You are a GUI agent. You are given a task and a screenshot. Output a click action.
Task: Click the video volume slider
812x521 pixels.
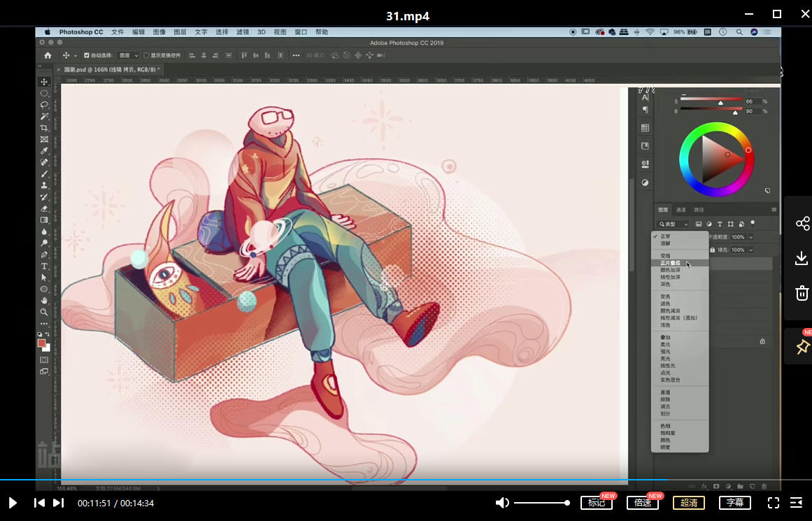tap(541, 503)
